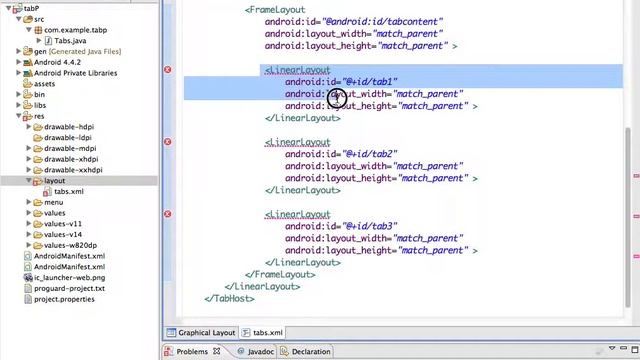Screen dimensions: 640x360
Task: Open the bottom panel view menu triangle
Action: tap(612, 348)
